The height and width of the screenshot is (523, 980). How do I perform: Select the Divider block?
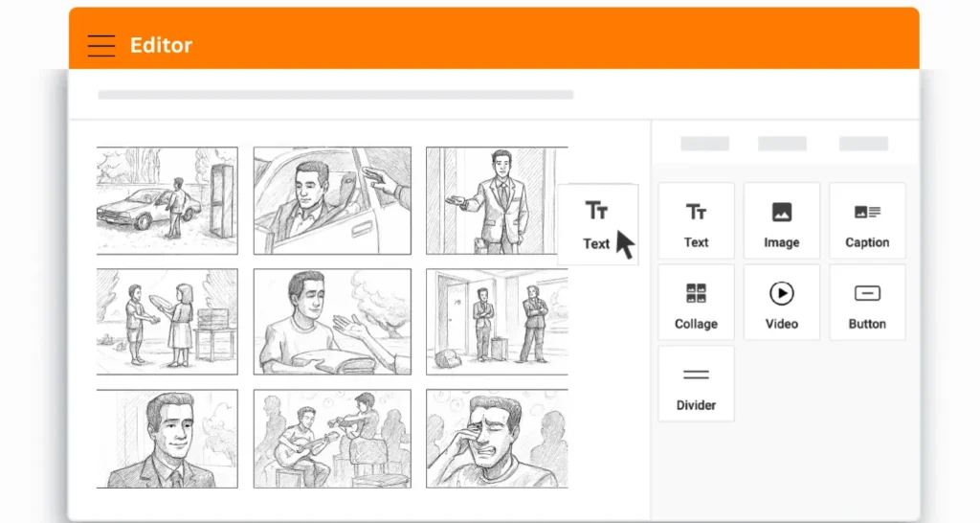click(696, 383)
